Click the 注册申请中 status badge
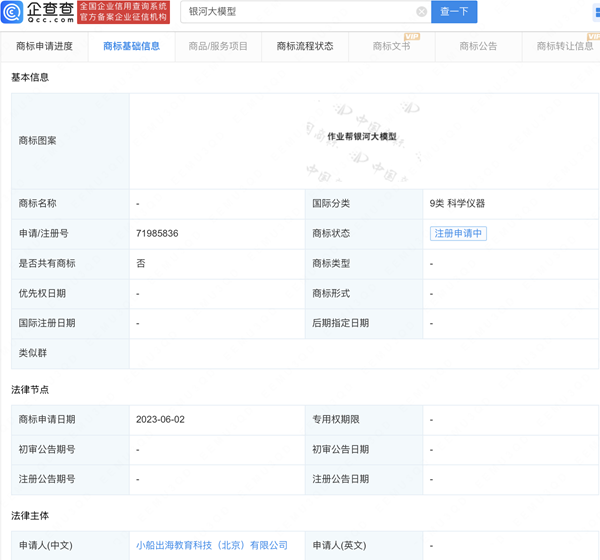The height and width of the screenshot is (560, 600). click(458, 233)
